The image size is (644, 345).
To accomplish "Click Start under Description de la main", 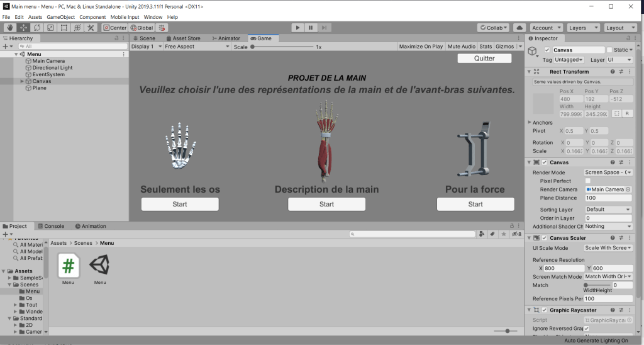I will pos(326,204).
